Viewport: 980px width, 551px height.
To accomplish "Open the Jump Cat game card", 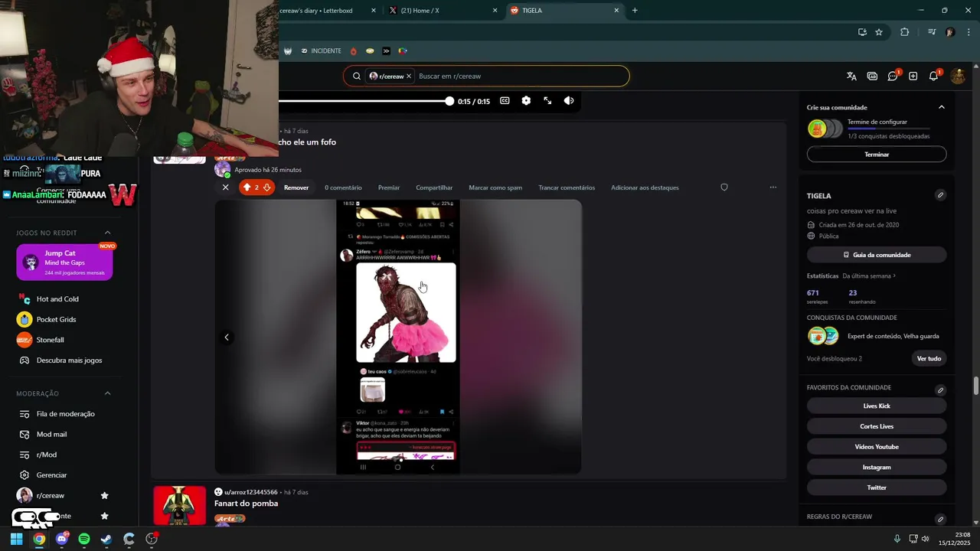I will click(64, 262).
